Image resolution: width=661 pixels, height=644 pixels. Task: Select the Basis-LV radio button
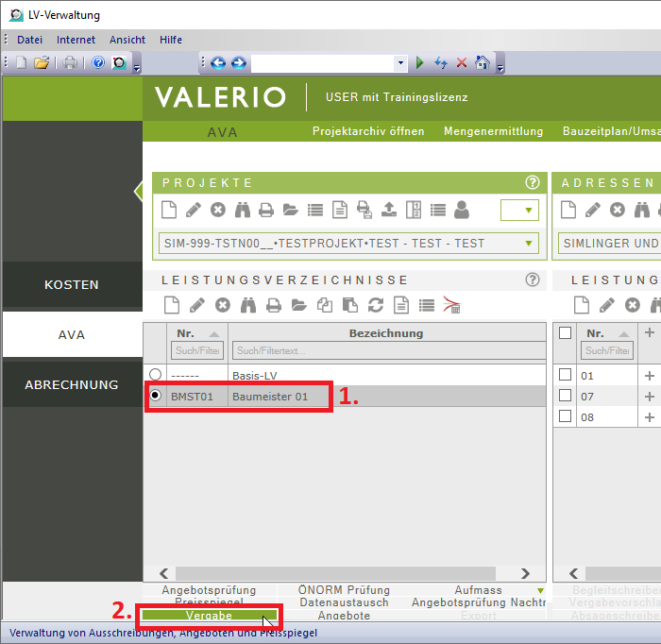click(x=156, y=375)
